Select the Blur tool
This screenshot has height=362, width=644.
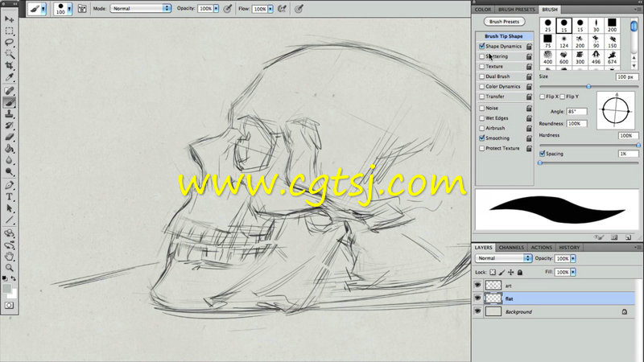9,160
